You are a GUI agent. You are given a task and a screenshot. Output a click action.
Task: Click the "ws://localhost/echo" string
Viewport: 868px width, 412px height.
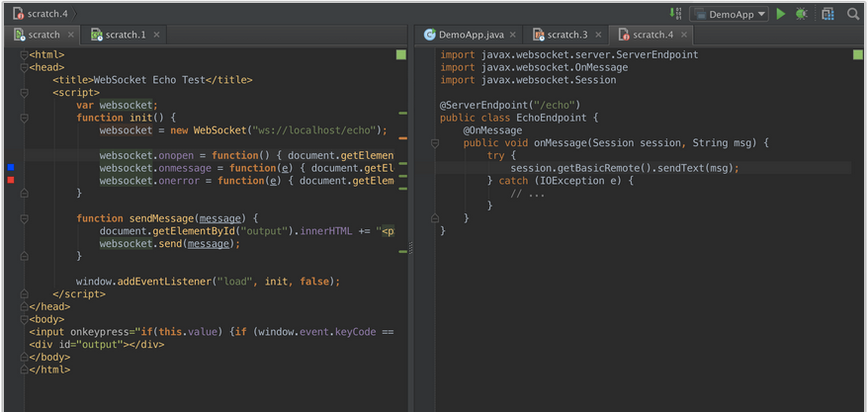(313, 130)
